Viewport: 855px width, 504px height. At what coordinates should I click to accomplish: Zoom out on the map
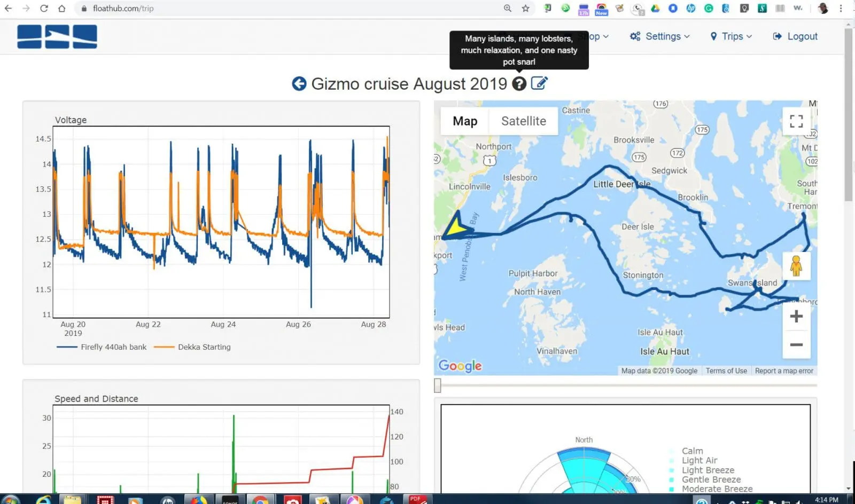click(796, 345)
